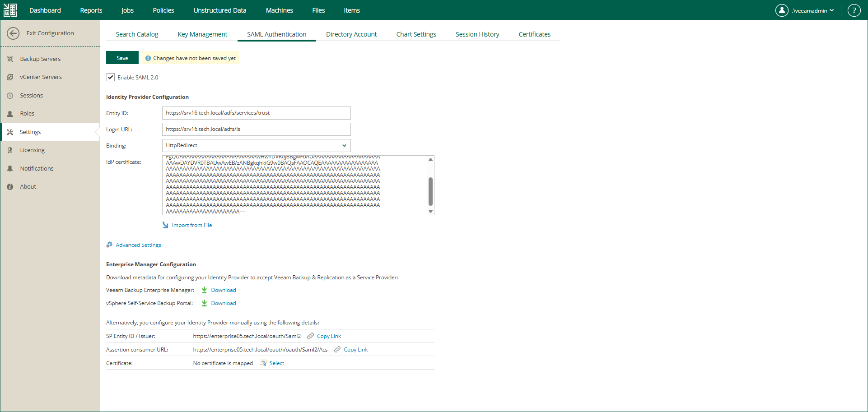Open the Unstructured Data menu
The image size is (868, 412).
(x=220, y=10)
